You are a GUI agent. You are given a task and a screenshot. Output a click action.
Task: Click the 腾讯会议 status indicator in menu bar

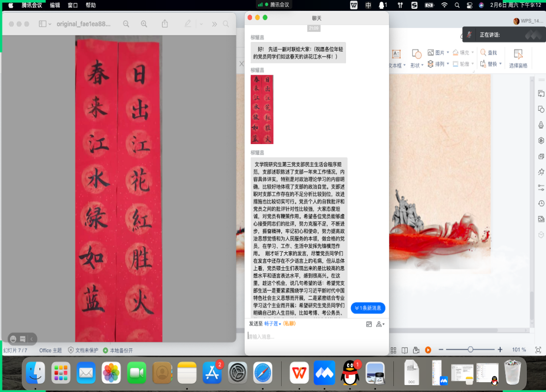(x=274, y=4)
